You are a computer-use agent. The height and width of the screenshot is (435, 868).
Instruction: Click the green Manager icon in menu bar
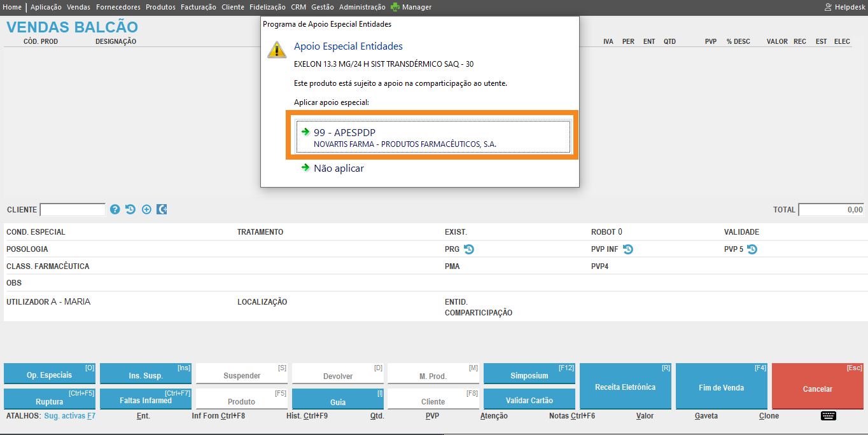coord(395,7)
